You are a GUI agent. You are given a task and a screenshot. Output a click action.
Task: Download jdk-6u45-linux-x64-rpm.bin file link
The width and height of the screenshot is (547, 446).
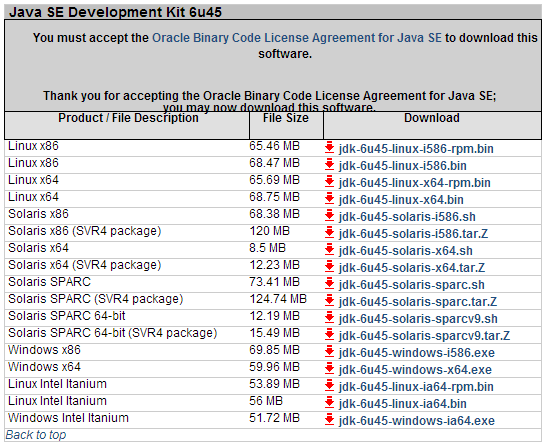[414, 183]
